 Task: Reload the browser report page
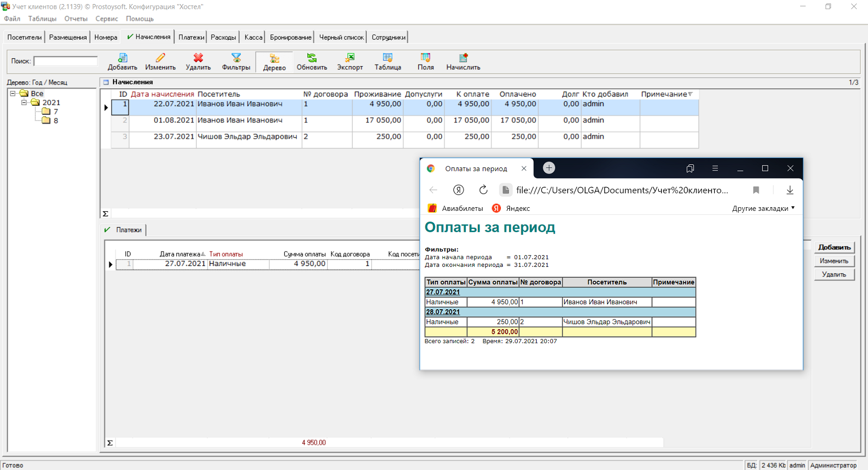(483, 190)
